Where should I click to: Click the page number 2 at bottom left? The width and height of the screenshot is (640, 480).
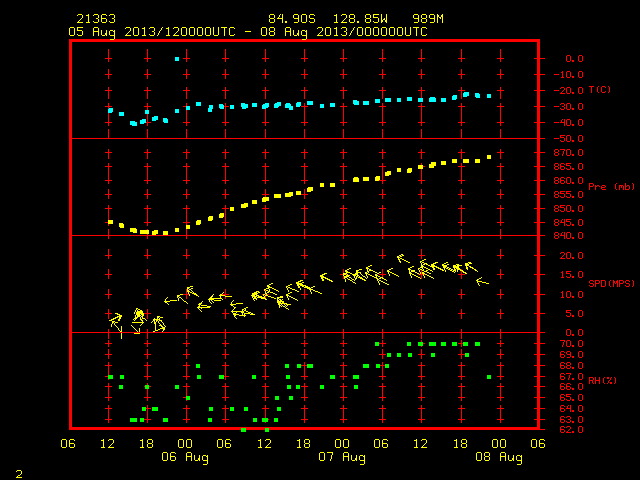[x=19, y=474]
